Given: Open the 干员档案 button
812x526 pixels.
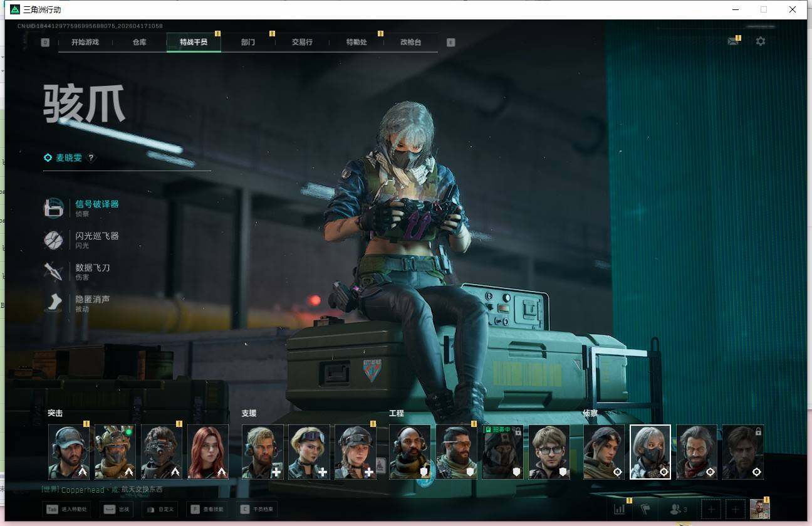Looking at the screenshot, I should [257, 509].
